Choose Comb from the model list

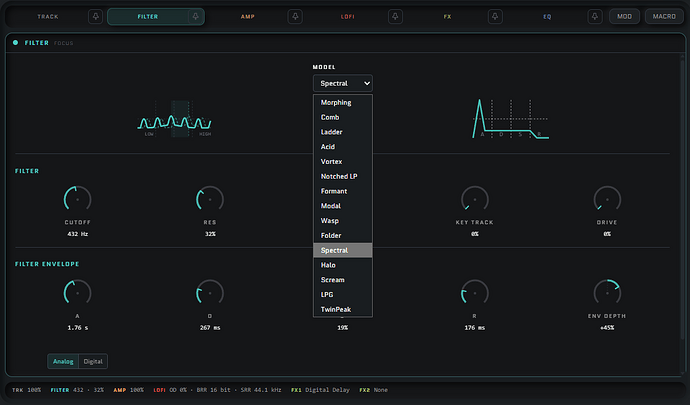coord(343,117)
